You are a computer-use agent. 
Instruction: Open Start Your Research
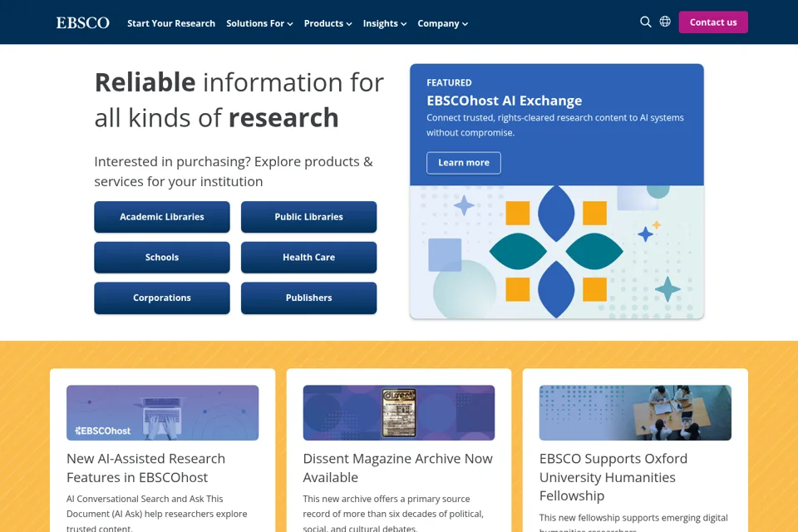pos(171,23)
